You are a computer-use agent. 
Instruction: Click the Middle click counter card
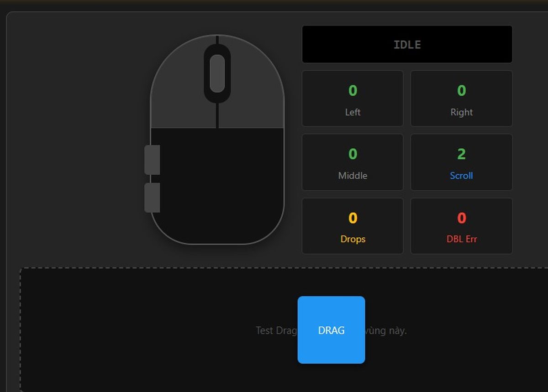pos(353,162)
